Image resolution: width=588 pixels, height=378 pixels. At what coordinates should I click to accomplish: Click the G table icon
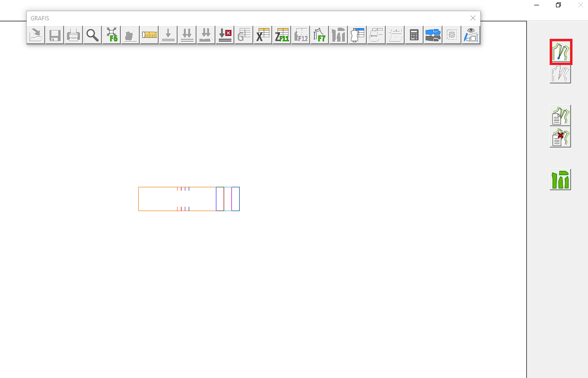(x=244, y=35)
